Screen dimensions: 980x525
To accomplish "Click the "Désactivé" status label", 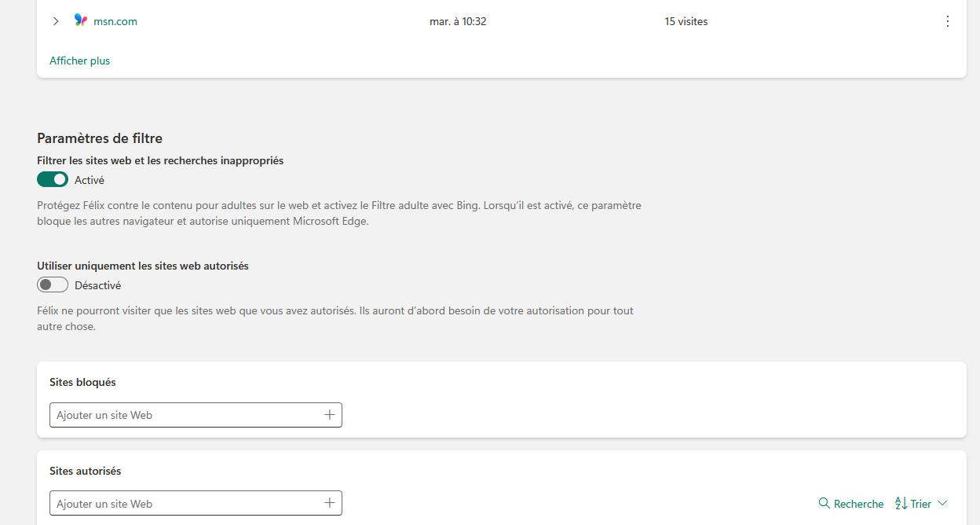I will pyautogui.click(x=97, y=285).
